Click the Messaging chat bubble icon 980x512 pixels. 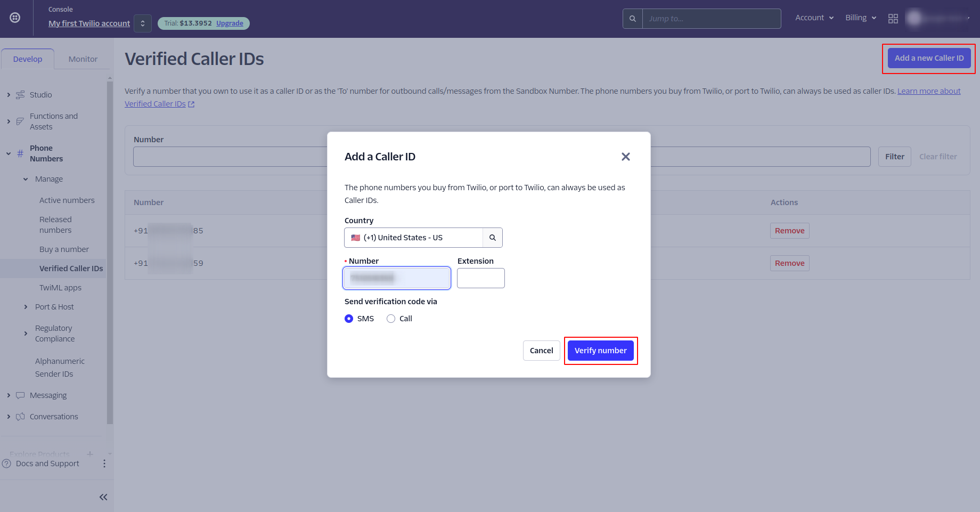[20, 395]
